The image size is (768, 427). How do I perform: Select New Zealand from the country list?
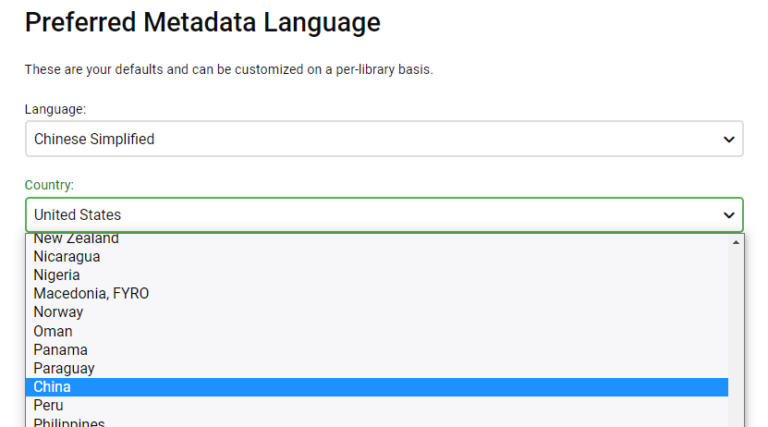[76, 239]
